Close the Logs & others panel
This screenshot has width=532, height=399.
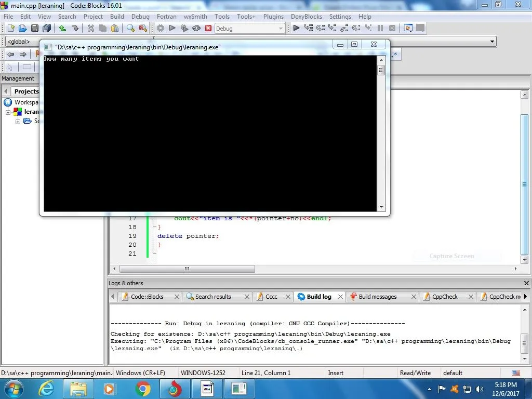[526, 283]
